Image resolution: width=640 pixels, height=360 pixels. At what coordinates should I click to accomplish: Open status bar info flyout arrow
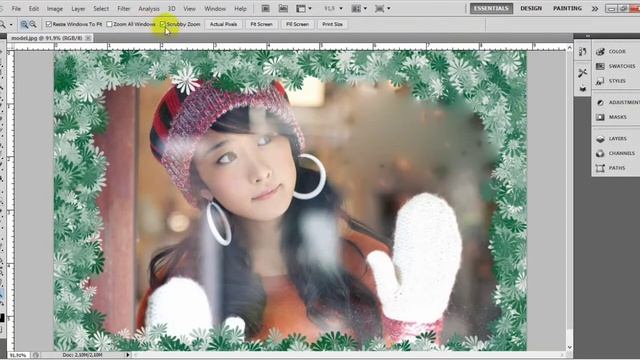128,355
